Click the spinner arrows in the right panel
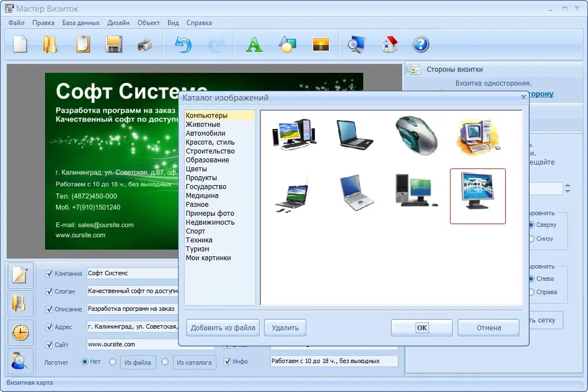The width and height of the screenshot is (588, 392). coord(568,188)
